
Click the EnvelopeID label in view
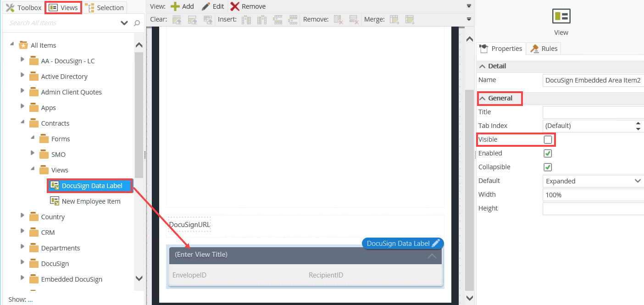tap(189, 275)
